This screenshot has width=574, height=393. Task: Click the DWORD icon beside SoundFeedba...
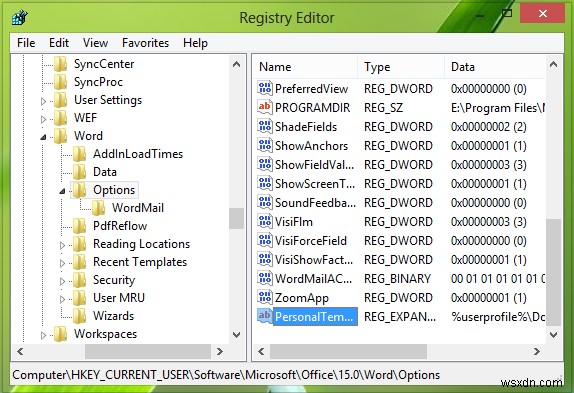[265, 202]
